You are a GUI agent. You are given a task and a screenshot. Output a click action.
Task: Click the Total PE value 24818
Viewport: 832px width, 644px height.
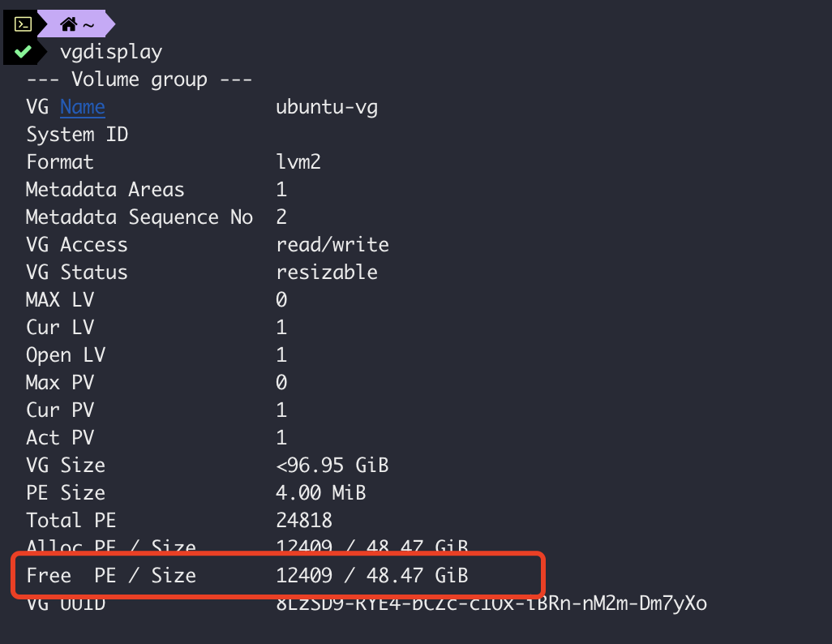[304, 521]
